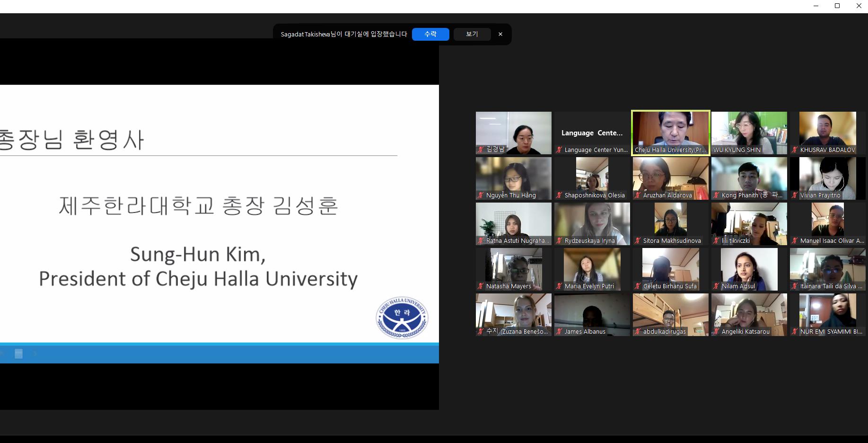Image resolution: width=868 pixels, height=443 pixels.
Task: Select Angeliki Katsarou video tile
Action: coord(749,315)
